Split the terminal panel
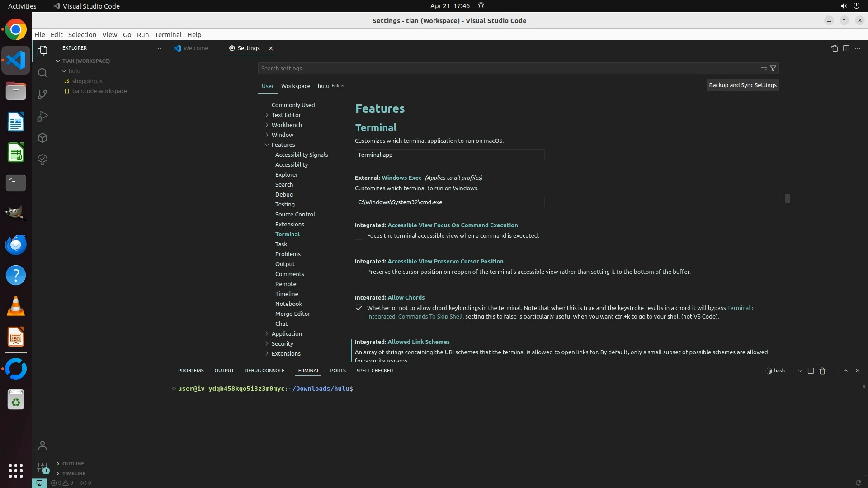The image size is (868, 488). click(x=811, y=371)
